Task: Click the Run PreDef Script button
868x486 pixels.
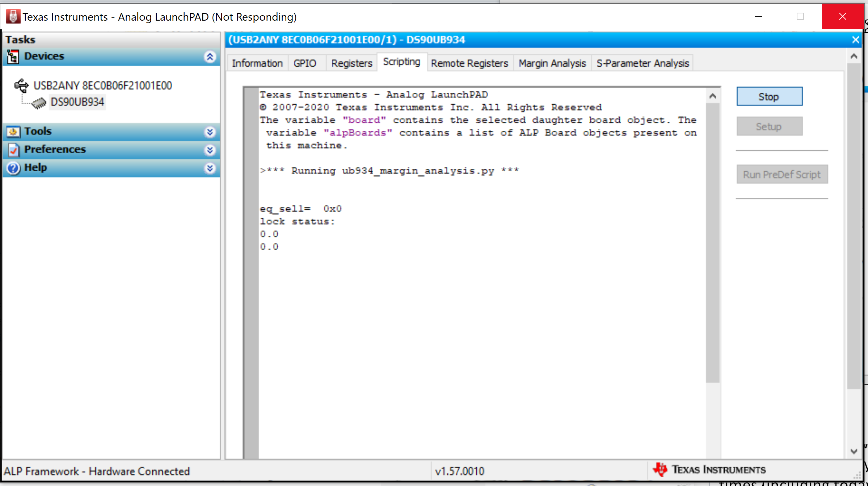Action: 782,175
